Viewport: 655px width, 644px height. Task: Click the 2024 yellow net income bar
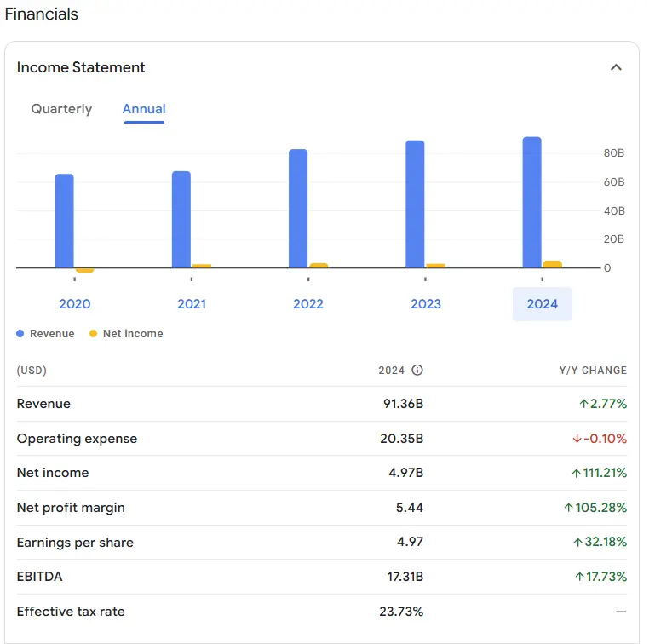point(553,264)
